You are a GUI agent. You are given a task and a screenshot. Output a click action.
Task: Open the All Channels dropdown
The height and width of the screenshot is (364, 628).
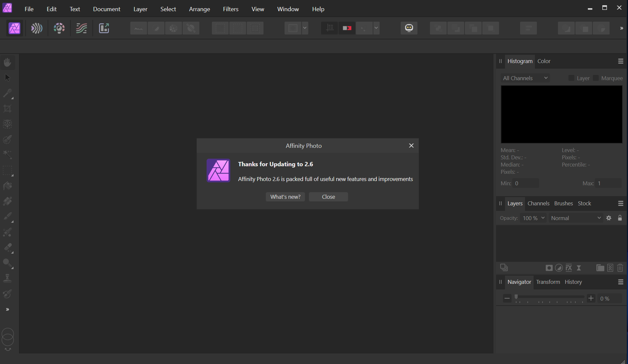[525, 78]
